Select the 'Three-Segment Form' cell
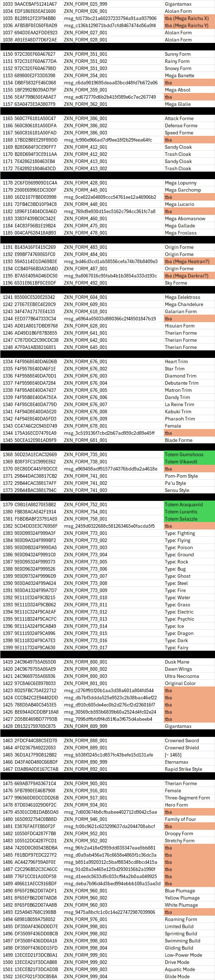The height and width of the screenshot is (980, 215). (x=187, y=798)
